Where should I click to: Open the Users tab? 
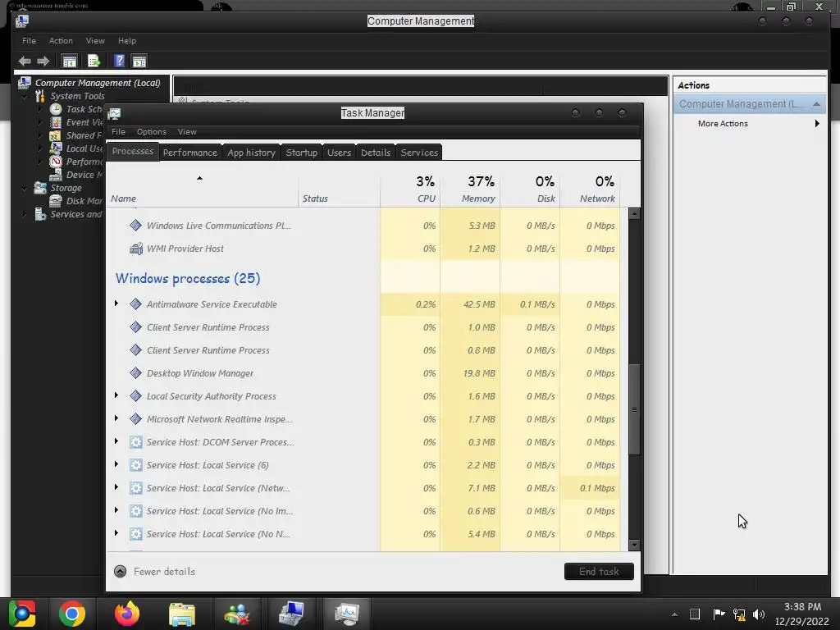coord(339,152)
